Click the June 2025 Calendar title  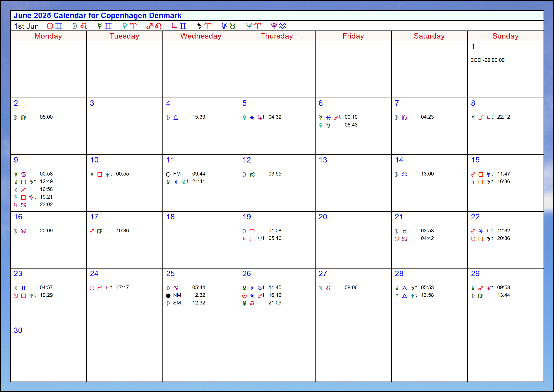coord(98,15)
